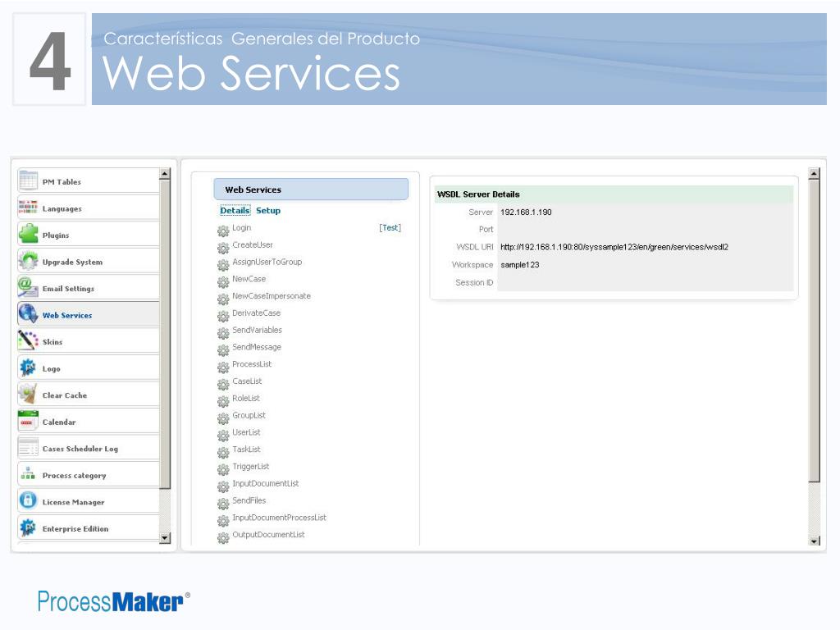Screen dimensions: 840x630
Task: Click sidebar scrollbar up arrow
Action: pyautogui.click(x=165, y=174)
